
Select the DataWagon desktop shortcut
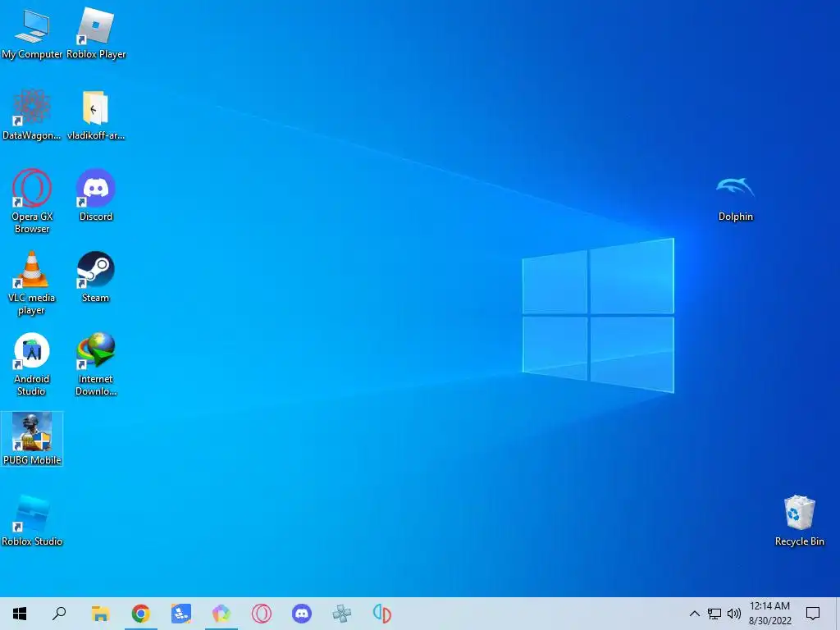(32, 115)
